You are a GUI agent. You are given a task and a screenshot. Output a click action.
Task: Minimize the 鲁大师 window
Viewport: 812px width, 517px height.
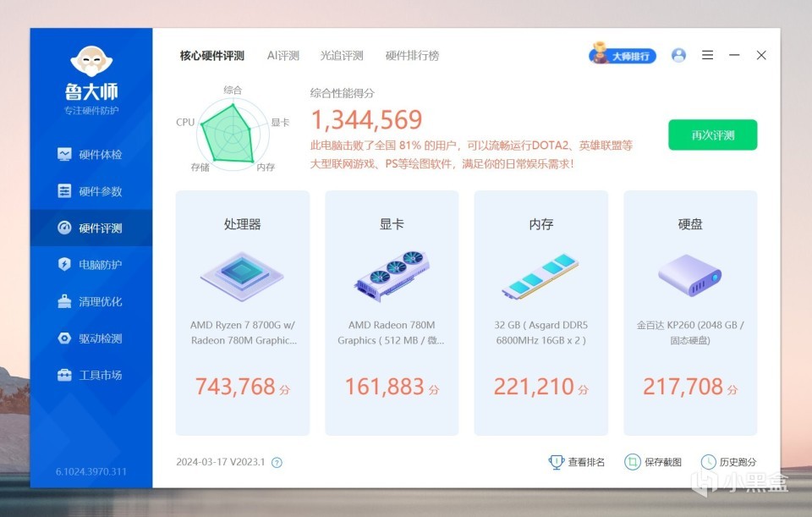[x=734, y=55]
